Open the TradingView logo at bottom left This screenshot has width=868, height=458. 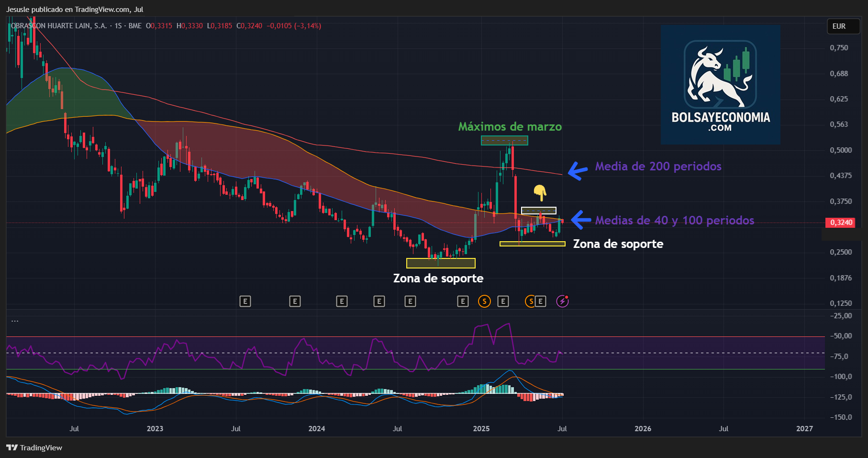[x=34, y=447]
